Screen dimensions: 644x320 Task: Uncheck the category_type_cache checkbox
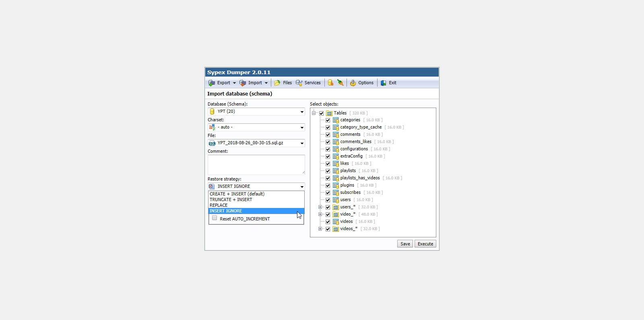(x=328, y=127)
